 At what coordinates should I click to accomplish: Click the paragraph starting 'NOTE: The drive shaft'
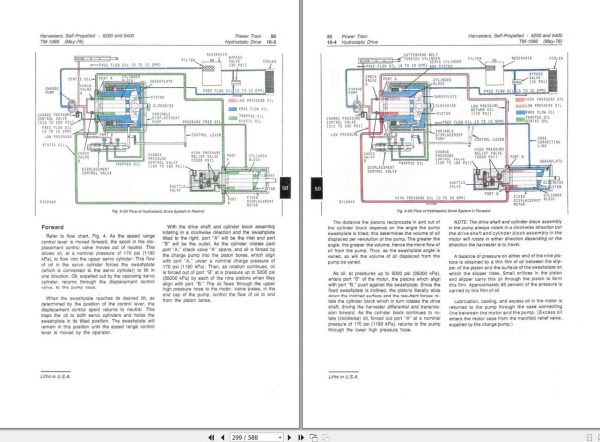coord(505,233)
